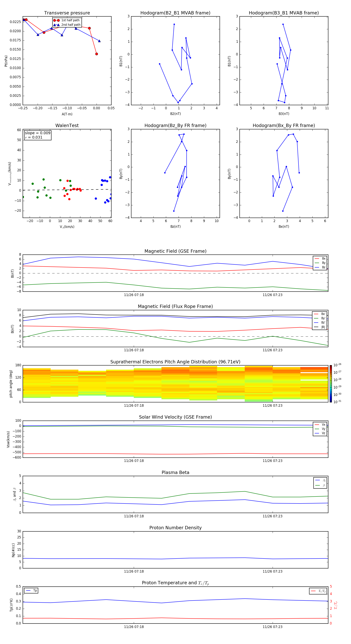
Task: Click '|B|' in the Flux Rope legend
Action: click(320, 327)
